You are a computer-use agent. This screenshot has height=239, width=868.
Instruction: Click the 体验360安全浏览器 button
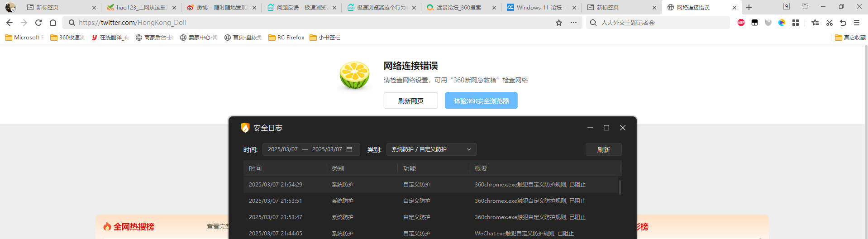481,100
